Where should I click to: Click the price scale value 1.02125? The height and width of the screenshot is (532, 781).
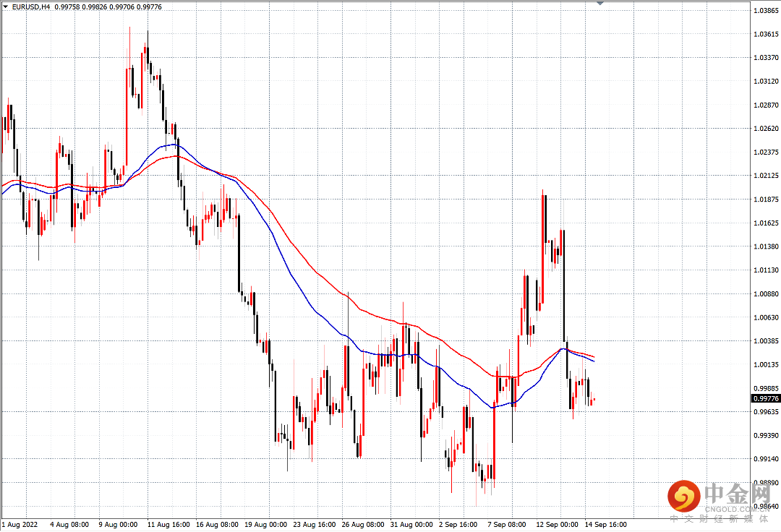coord(766,176)
